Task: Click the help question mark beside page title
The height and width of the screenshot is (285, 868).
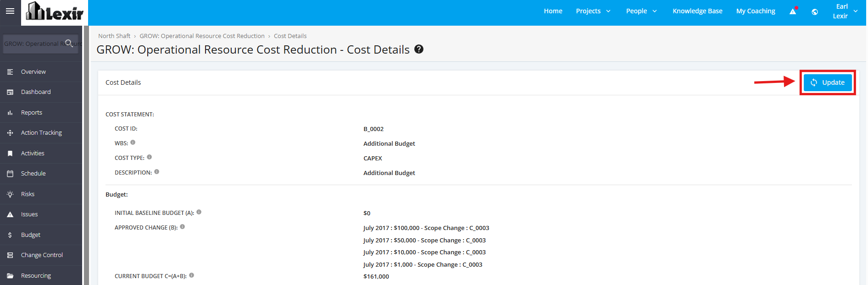Action: point(419,49)
